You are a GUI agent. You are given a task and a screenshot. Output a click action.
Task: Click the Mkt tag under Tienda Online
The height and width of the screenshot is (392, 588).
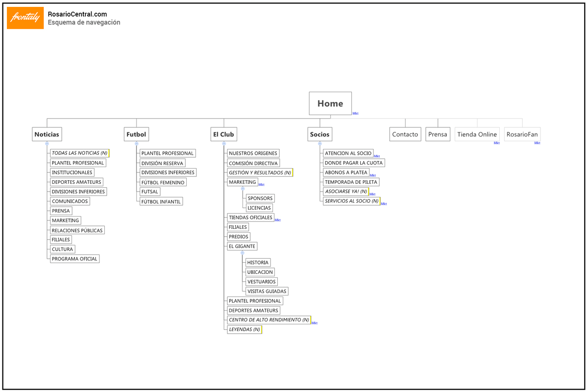tap(496, 143)
